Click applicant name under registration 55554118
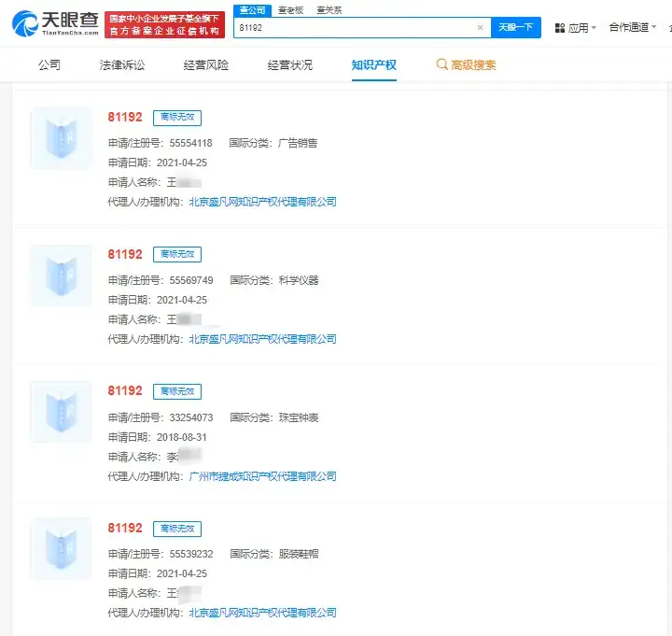Image resolution: width=672 pixels, height=636 pixels. 184,183
